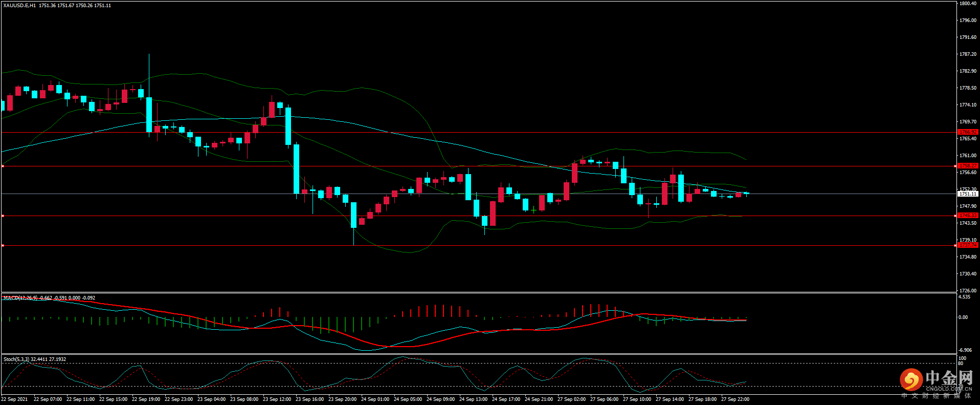Click the 23 Sep 12:00 time label

coord(277,399)
